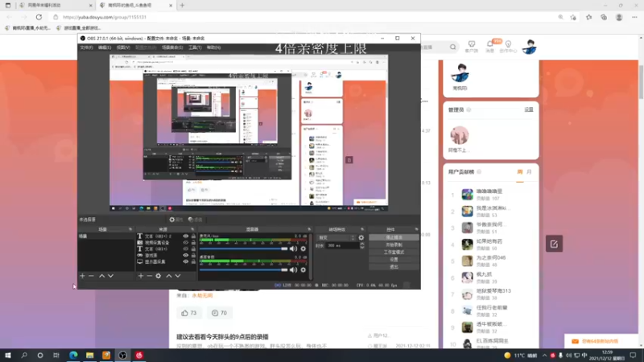644x362 pixels.
Task: Switch contribution ranking to monthly tab
Action: click(529, 172)
